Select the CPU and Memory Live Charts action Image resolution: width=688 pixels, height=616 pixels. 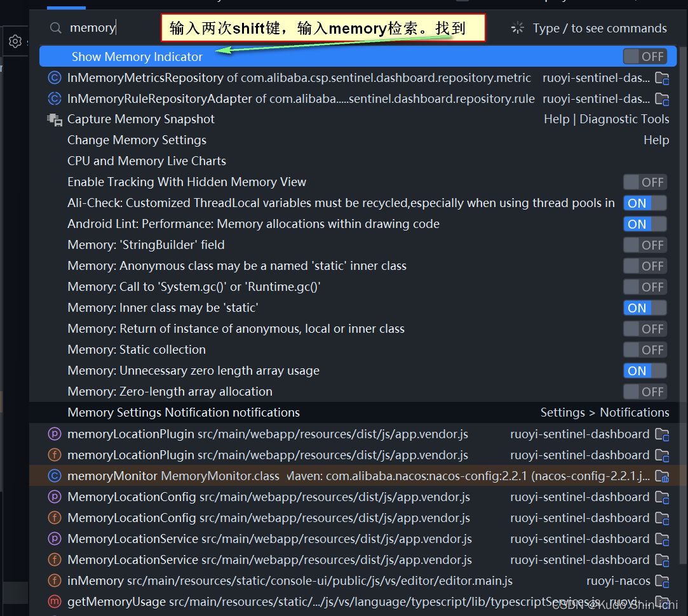pyautogui.click(x=146, y=161)
